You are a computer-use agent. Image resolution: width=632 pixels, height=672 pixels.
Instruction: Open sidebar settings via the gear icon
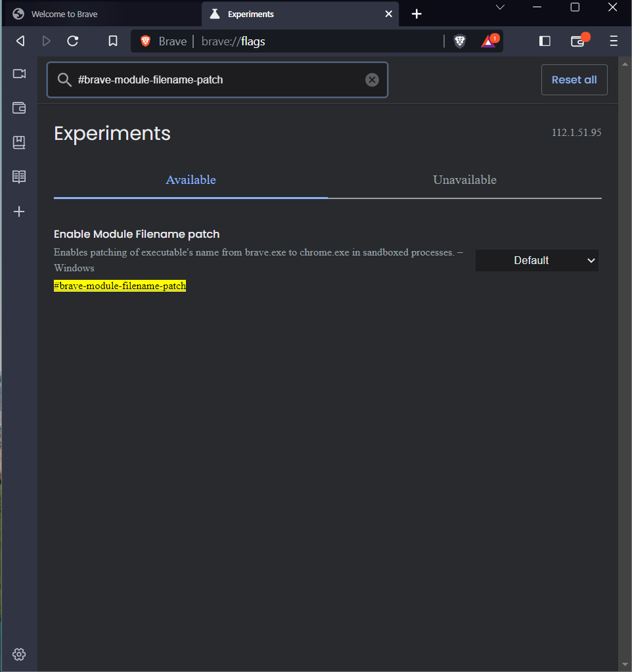19,654
